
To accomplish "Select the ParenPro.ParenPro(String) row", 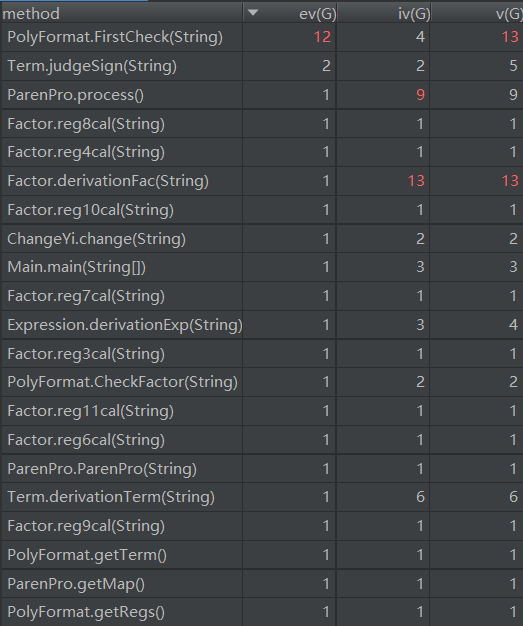I will pyautogui.click(x=262, y=469).
